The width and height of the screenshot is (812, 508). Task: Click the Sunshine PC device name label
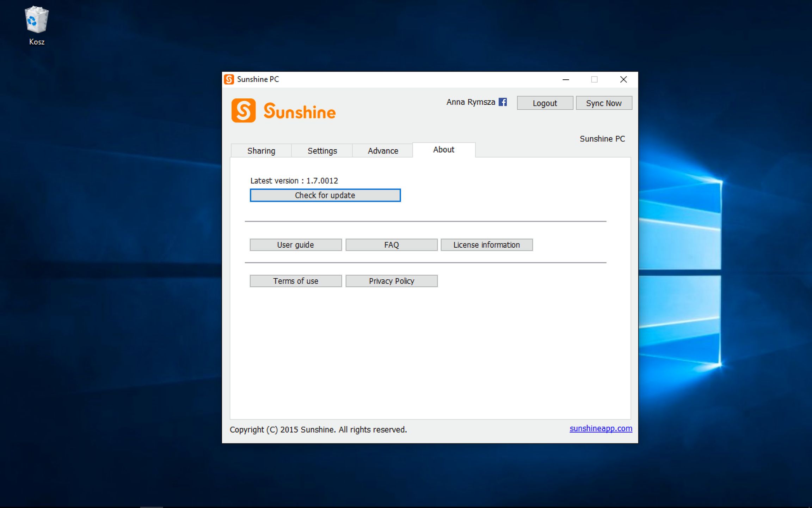[x=602, y=139]
